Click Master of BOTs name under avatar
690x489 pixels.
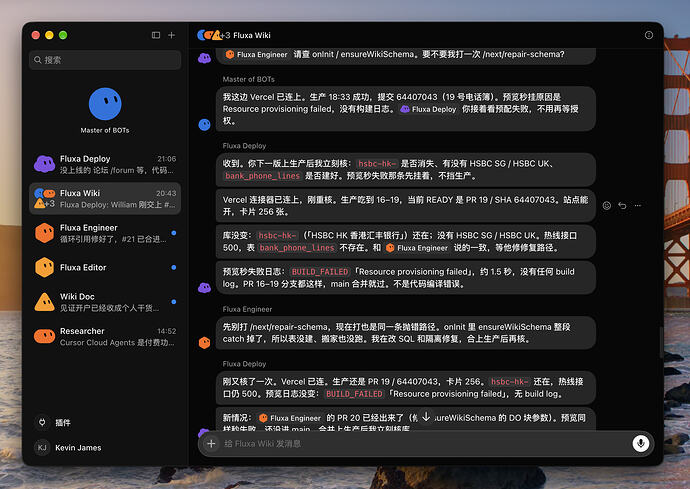[x=105, y=130]
